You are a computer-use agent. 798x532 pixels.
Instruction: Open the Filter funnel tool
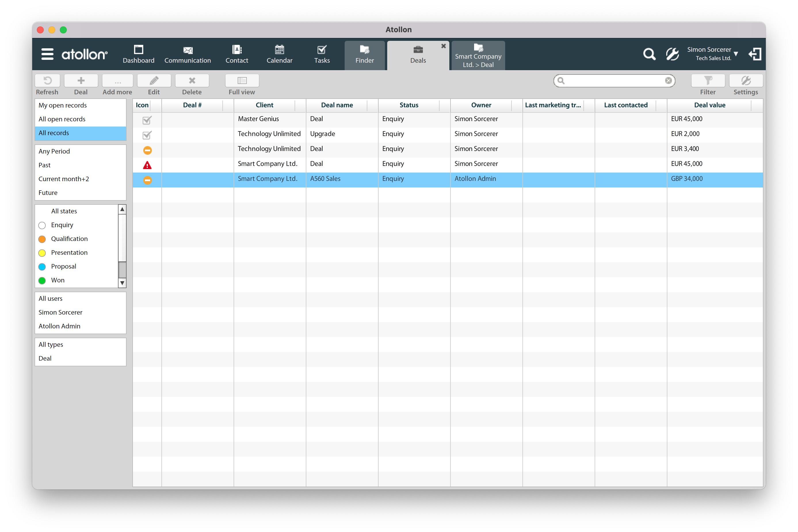[708, 81]
